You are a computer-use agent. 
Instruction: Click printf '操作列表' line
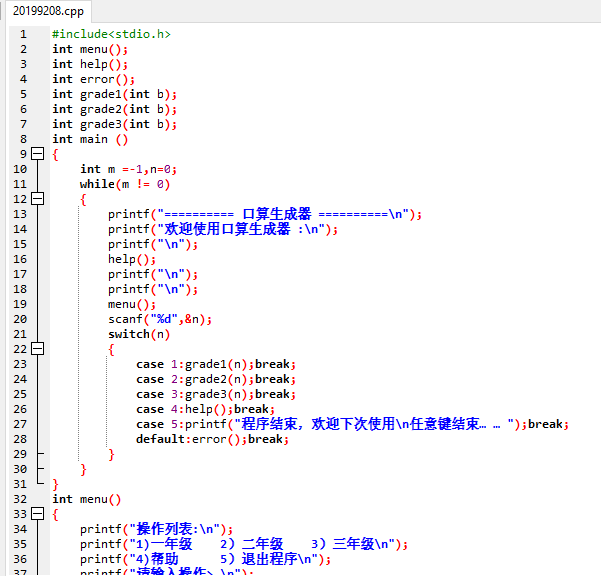tap(156, 529)
